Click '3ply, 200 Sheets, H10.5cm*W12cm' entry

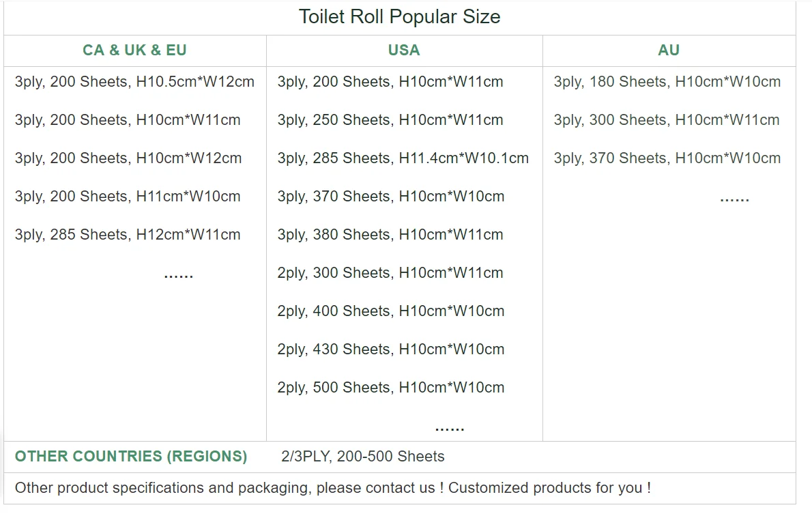pos(134,82)
